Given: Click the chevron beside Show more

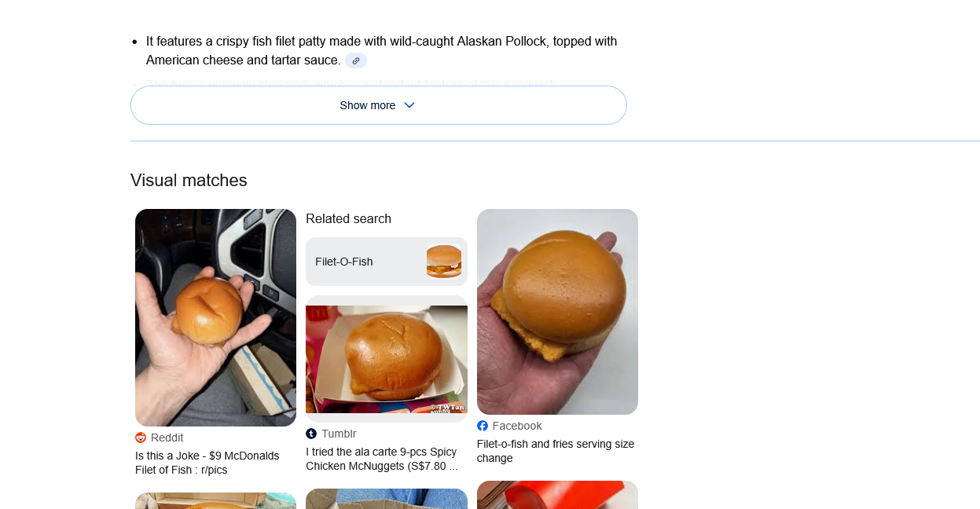Looking at the screenshot, I should [409, 105].
